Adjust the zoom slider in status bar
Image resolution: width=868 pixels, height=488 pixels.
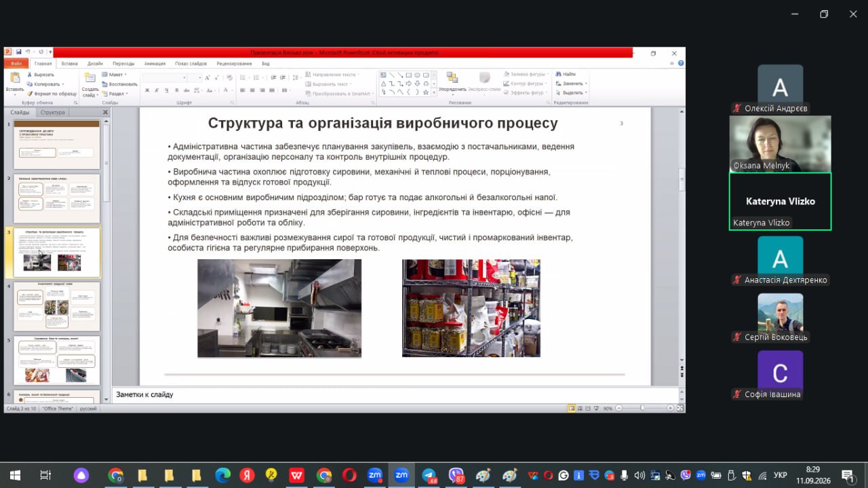tap(642, 409)
